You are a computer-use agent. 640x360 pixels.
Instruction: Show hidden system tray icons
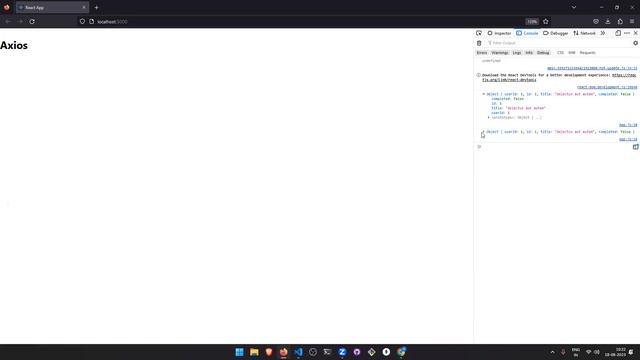click(x=552, y=352)
